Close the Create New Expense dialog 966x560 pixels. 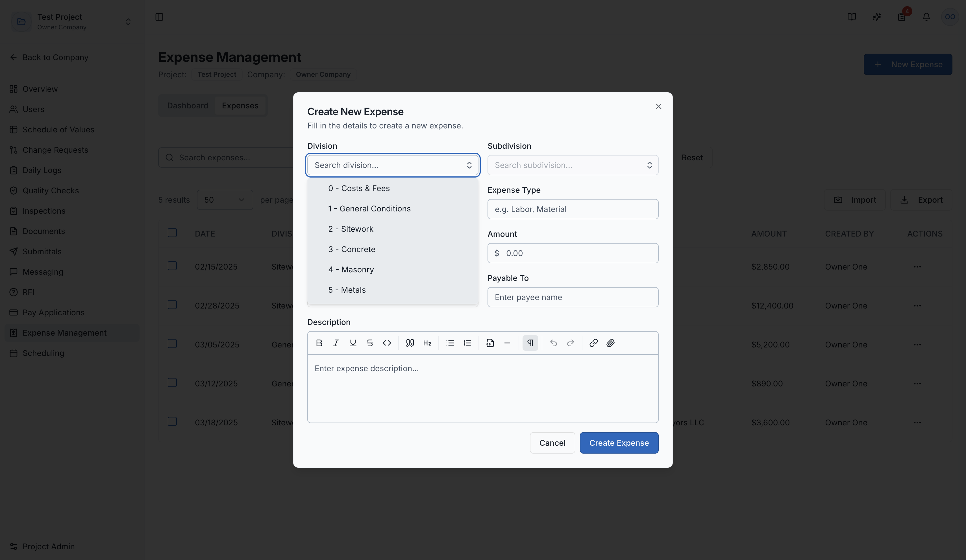pos(658,106)
